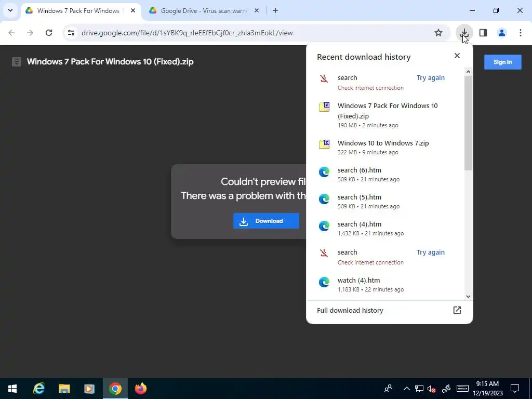Click the muted volume tray icon
Screen dimensions: 532x399
tap(432, 389)
